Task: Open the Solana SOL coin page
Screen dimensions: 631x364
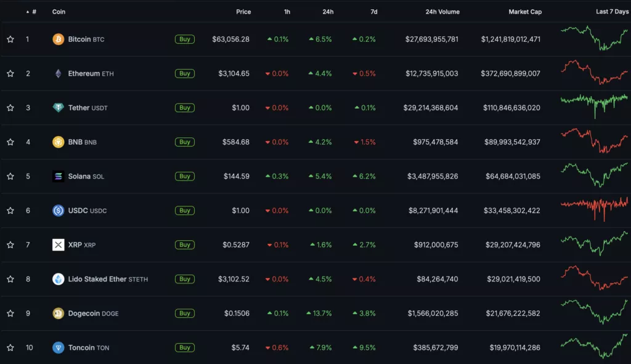Action: (x=86, y=176)
